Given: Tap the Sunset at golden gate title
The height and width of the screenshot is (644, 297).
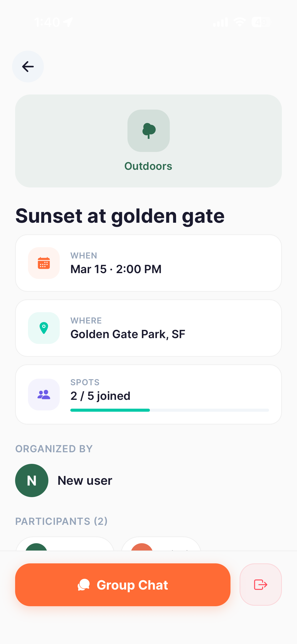Looking at the screenshot, I should pyautogui.click(x=120, y=216).
